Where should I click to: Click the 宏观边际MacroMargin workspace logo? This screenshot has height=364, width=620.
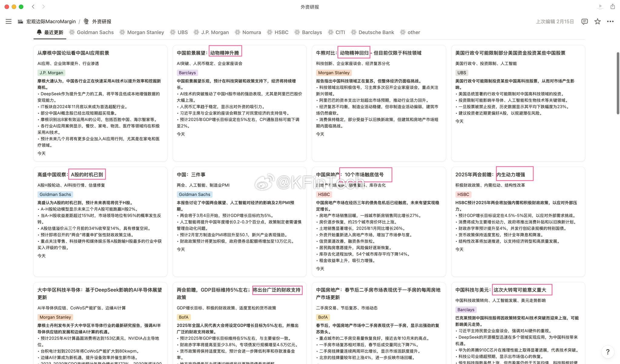(20, 21)
